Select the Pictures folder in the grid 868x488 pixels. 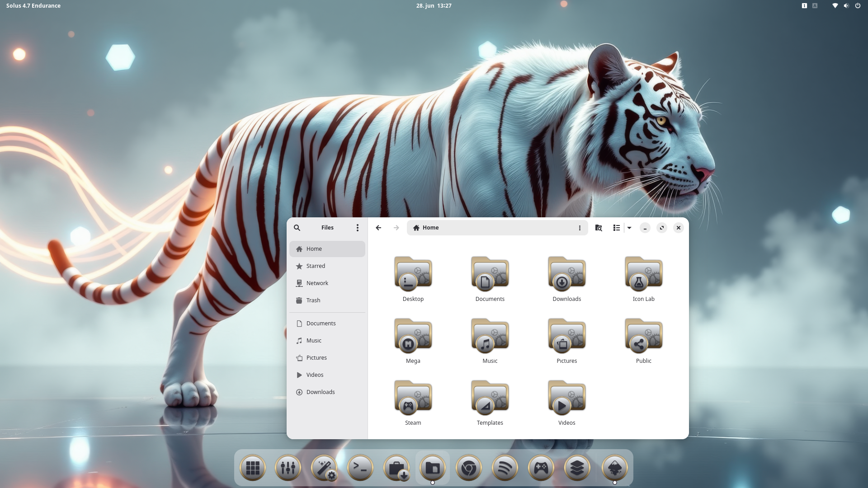point(567,336)
